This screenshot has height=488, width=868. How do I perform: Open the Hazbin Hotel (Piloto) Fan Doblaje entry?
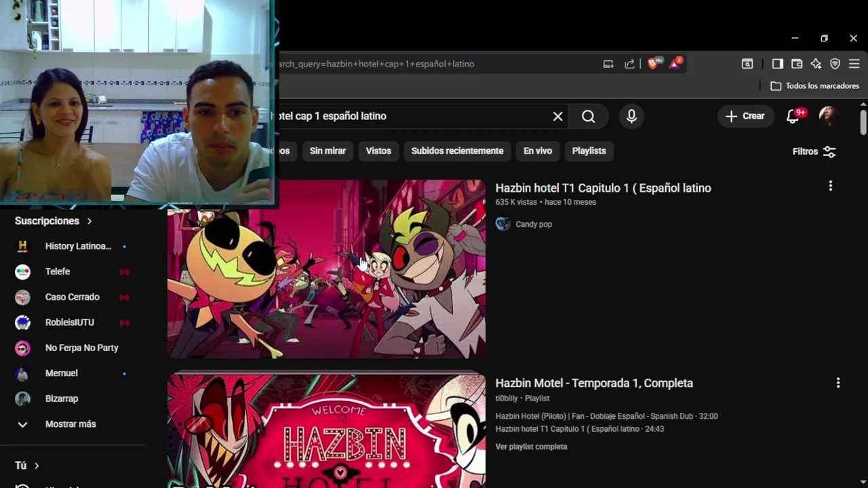[606, 416]
